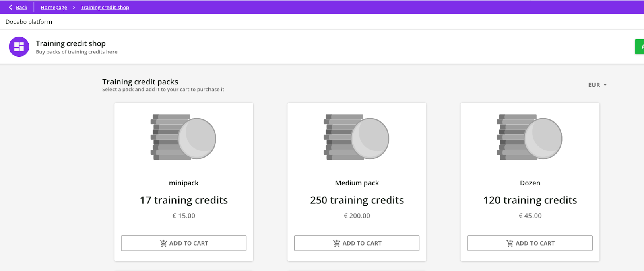Click the Back link in top bar

[21, 7]
